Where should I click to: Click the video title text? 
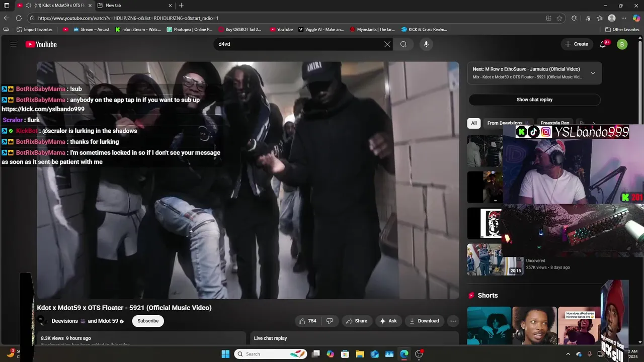(x=124, y=308)
